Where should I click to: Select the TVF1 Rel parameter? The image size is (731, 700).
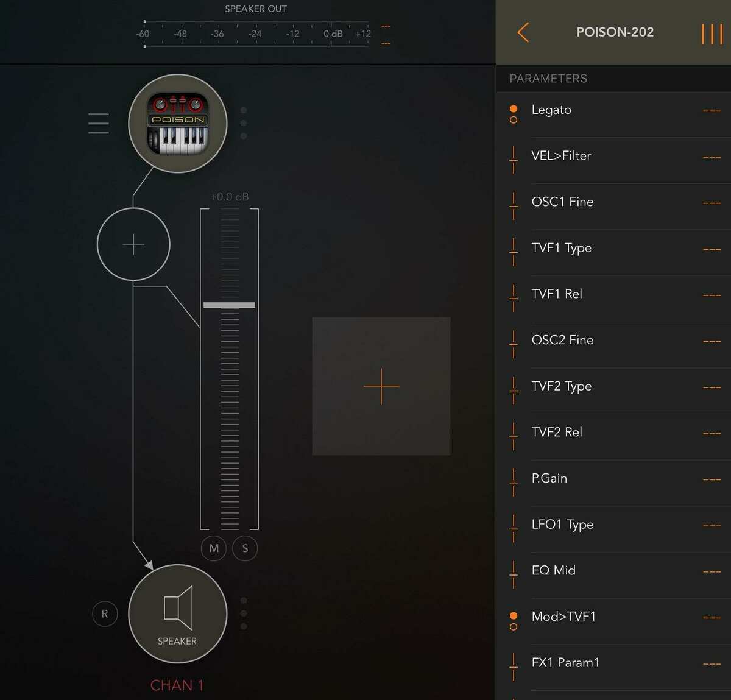pyautogui.click(x=613, y=299)
